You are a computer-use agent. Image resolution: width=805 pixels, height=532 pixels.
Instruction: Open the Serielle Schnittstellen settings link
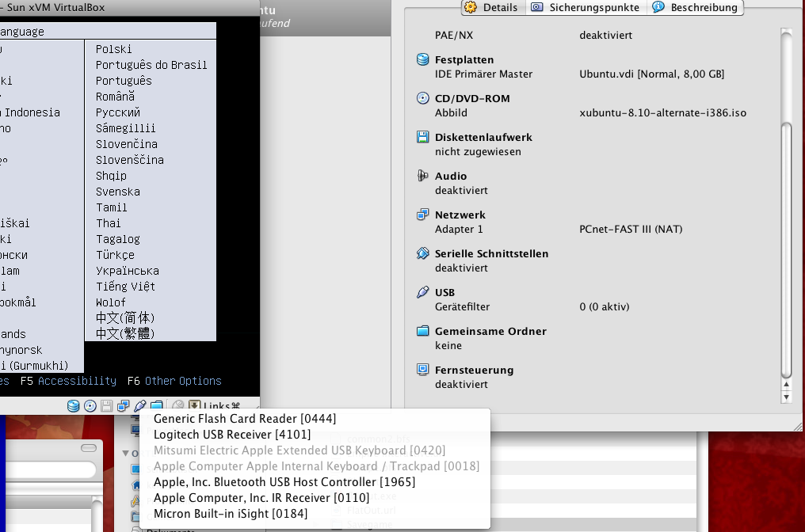coord(491,253)
